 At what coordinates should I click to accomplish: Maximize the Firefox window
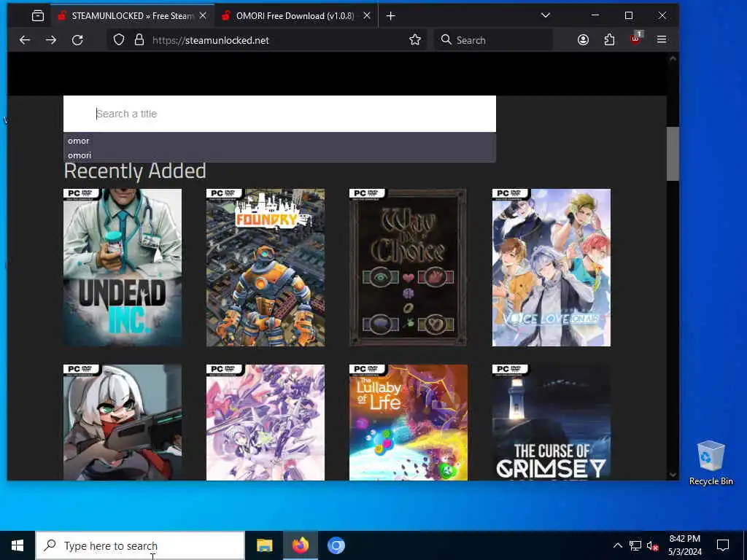tap(629, 15)
